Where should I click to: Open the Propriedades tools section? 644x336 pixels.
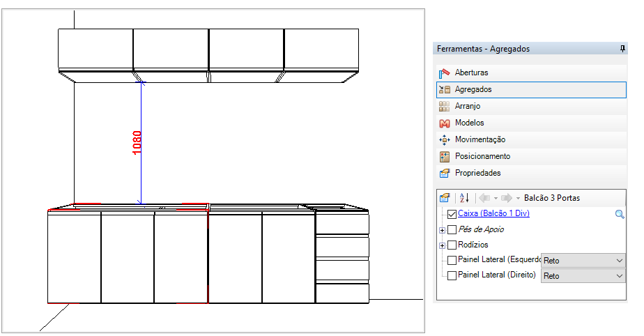pos(531,174)
